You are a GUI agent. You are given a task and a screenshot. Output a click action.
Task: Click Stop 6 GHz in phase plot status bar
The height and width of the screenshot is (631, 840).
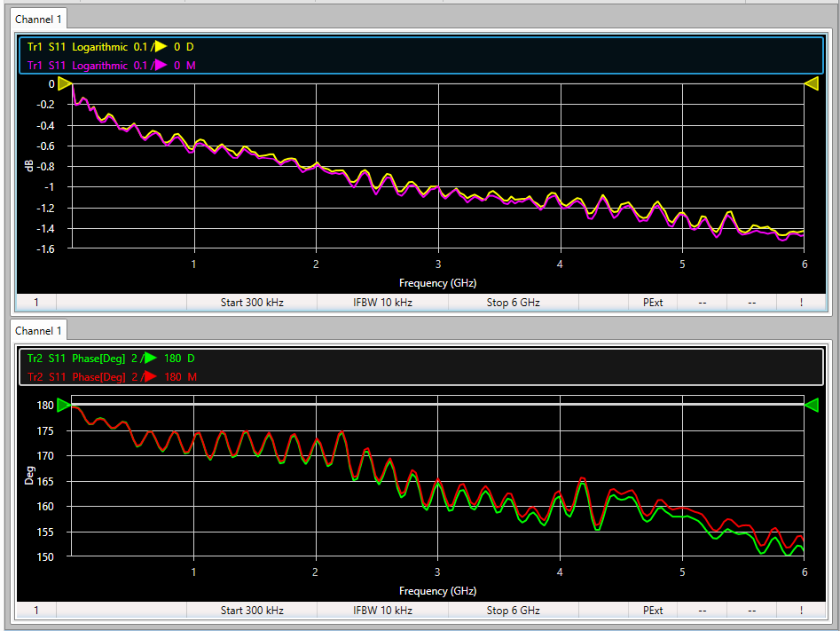(x=513, y=611)
